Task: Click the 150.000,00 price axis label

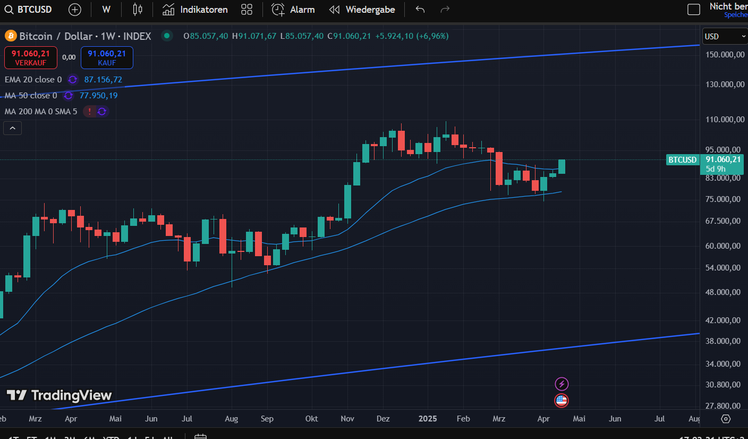Action: pyautogui.click(x=725, y=55)
